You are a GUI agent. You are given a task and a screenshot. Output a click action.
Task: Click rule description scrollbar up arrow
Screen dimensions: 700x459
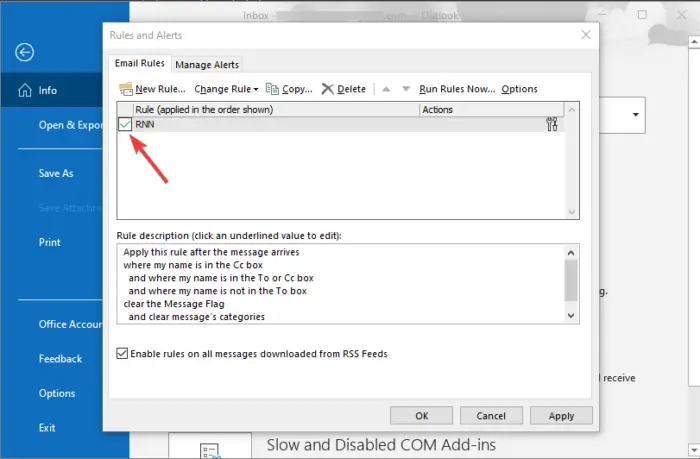(571, 253)
